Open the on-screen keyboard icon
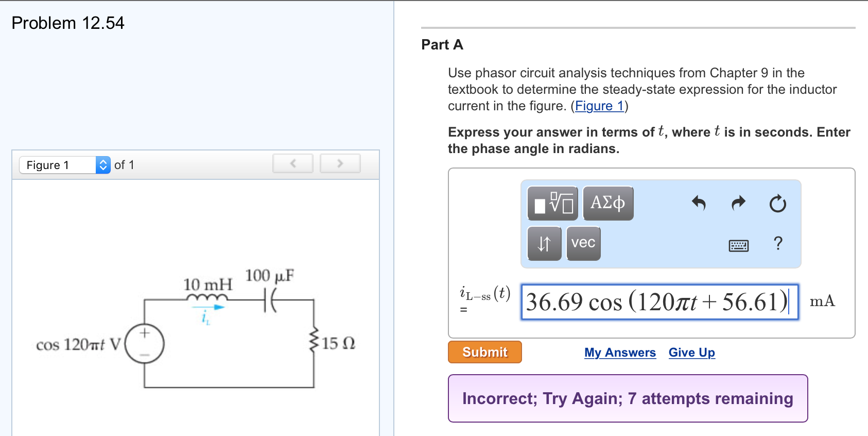This screenshot has height=436, width=868. tap(739, 245)
